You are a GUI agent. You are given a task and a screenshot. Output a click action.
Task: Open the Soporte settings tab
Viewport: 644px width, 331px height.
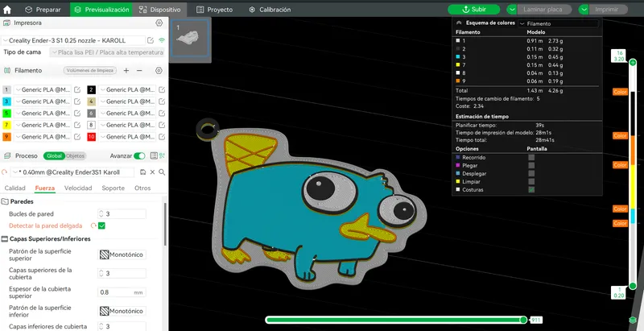point(113,188)
